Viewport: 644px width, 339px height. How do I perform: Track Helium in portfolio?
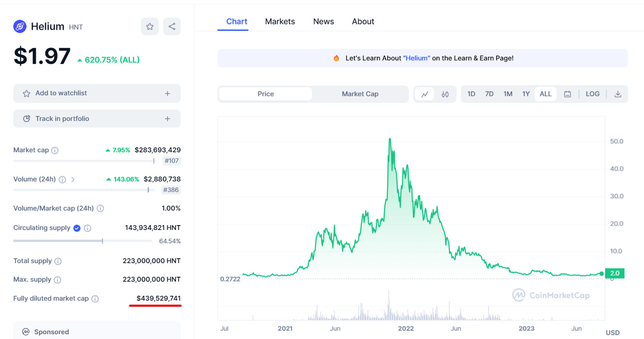point(97,119)
